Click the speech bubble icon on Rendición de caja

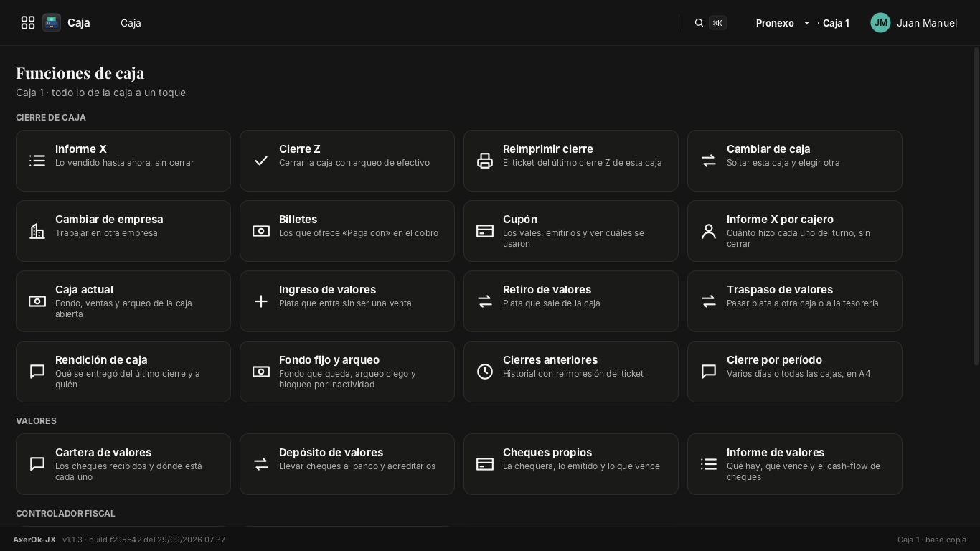(37, 372)
